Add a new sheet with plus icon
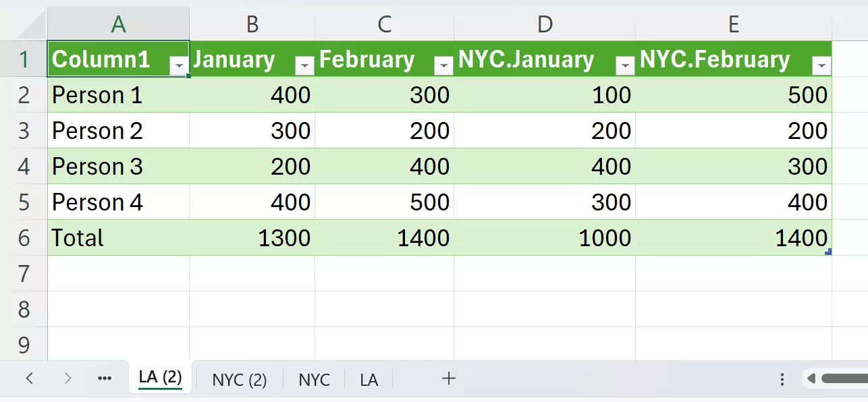Screen dimensions: 868x402 click(x=449, y=378)
